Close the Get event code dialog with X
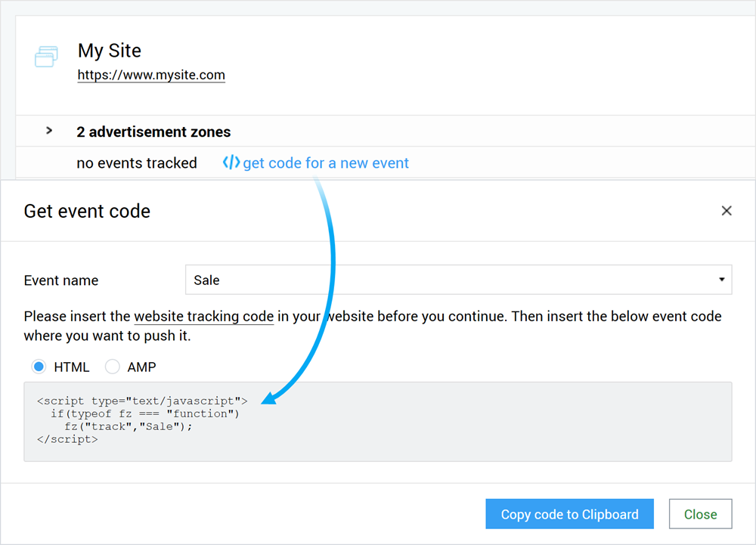Viewport: 756px width, 545px height. coord(727,211)
